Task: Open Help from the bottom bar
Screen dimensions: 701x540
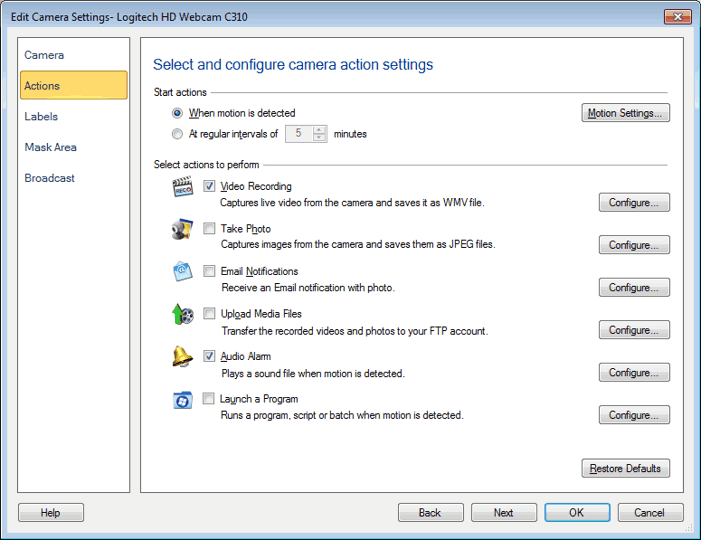Action: tap(51, 512)
